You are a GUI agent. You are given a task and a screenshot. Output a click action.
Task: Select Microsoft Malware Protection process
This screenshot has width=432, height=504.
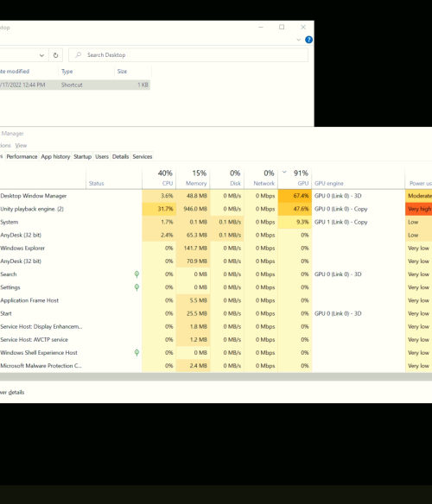pos(216,366)
